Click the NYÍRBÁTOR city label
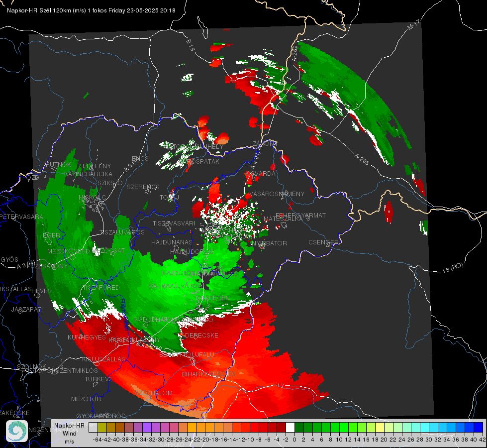487x448 pixels. pos(269,243)
